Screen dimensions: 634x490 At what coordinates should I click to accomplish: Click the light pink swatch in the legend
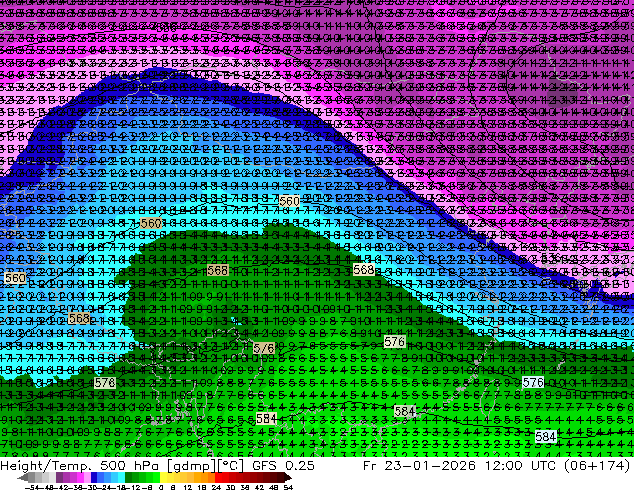point(87,477)
